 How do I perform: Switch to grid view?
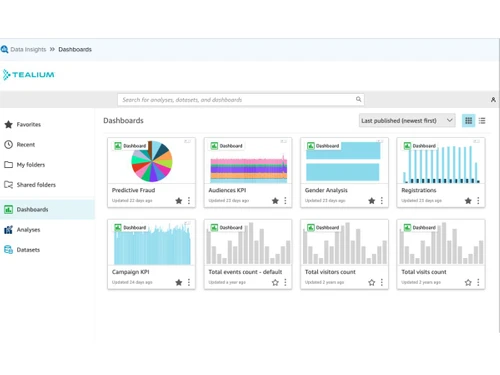pyautogui.click(x=468, y=121)
